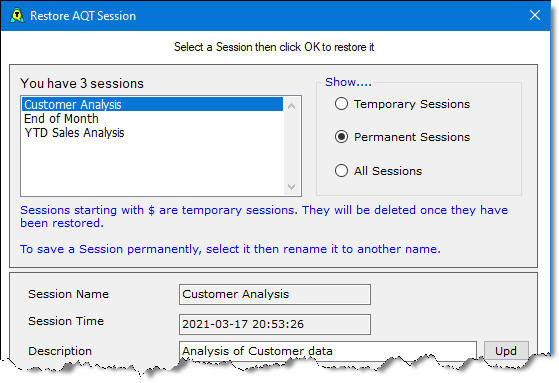The height and width of the screenshot is (383, 559).
Task: Select the All Sessions radio button
Action: [341, 170]
